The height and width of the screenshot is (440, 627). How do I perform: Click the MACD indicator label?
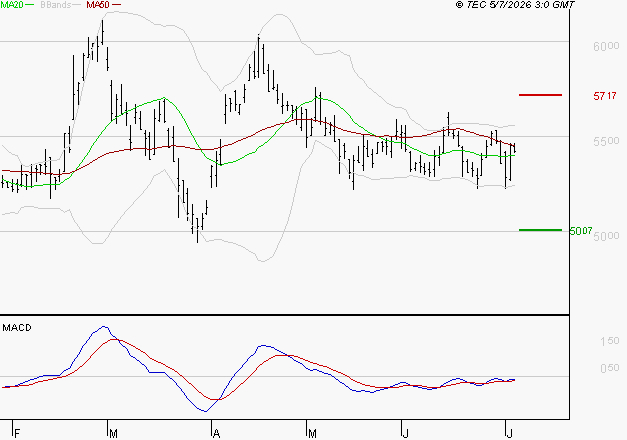click(17, 328)
